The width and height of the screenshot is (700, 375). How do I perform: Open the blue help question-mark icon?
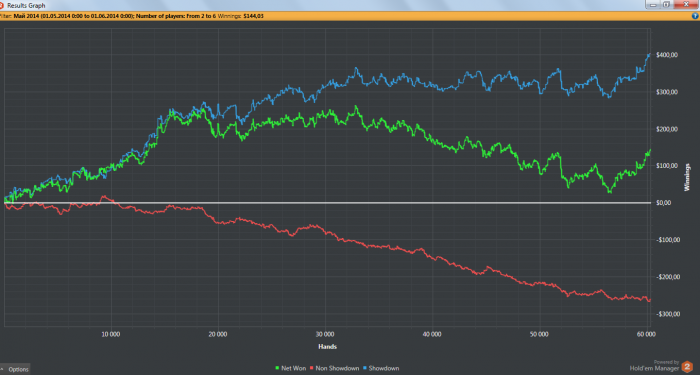(695, 16)
